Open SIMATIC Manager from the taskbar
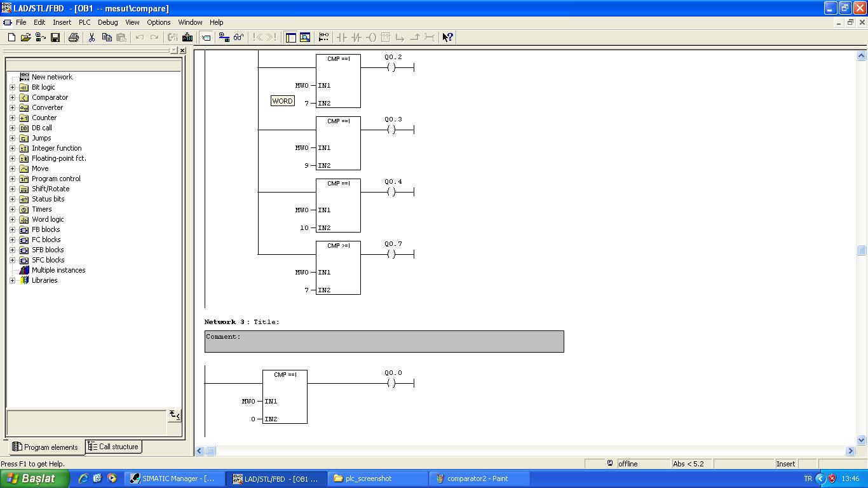Viewport: 868px width, 488px height. pyautogui.click(x=175, y=478)
